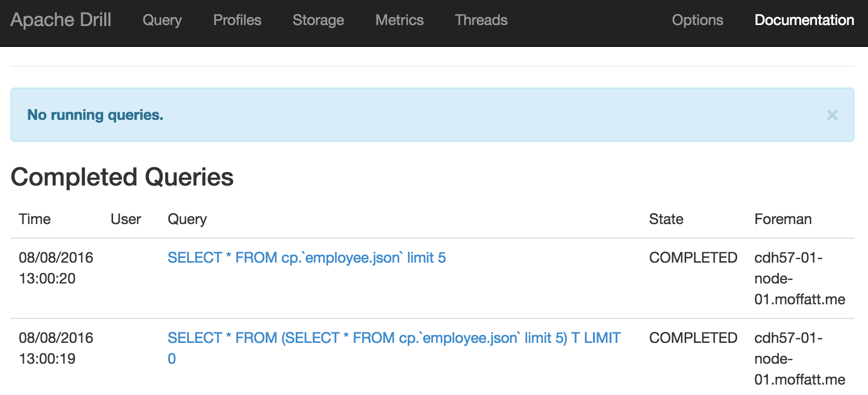Click the Foreman column header
868x395 pixels.
click(783, 219)
